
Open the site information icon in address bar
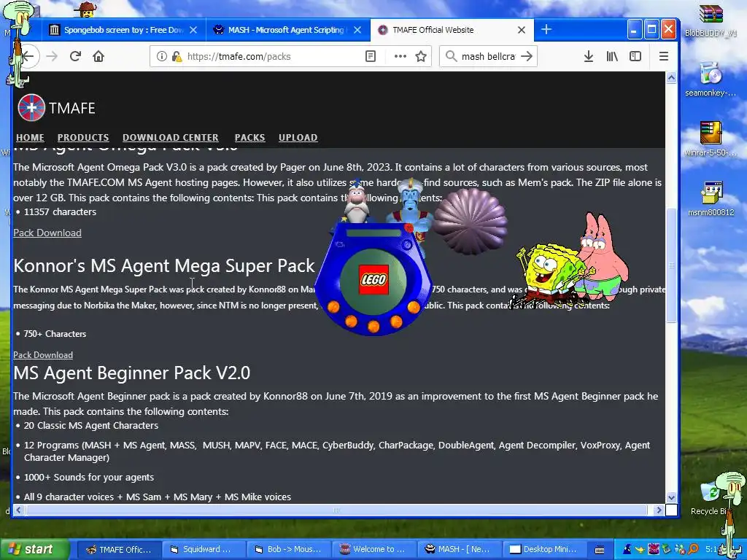(162, 56)
